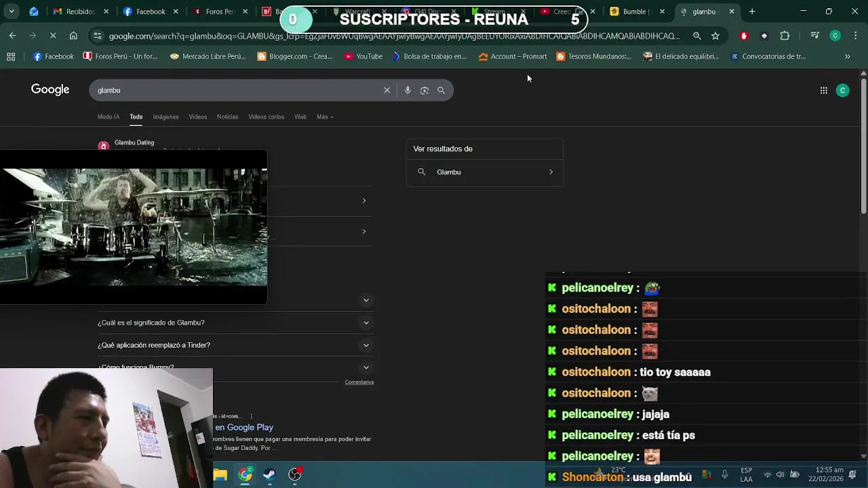
Task: Start a voice search
Action: point(408,90)
